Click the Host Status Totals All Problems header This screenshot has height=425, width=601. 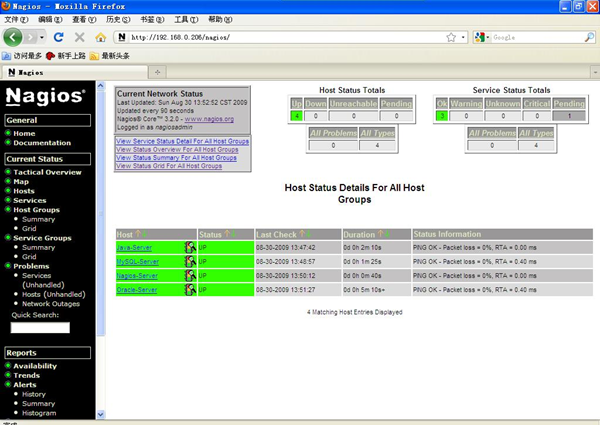[x=333, y=133]
